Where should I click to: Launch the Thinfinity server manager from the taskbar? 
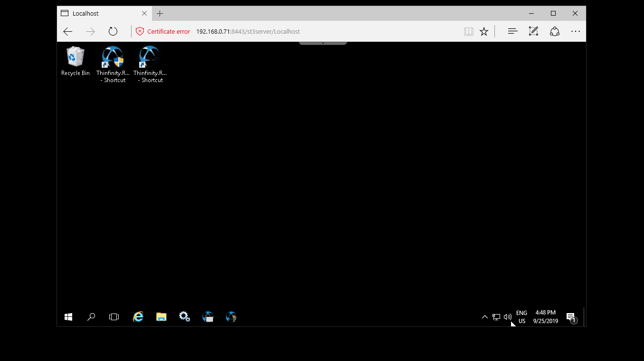(x=208, y=316)
